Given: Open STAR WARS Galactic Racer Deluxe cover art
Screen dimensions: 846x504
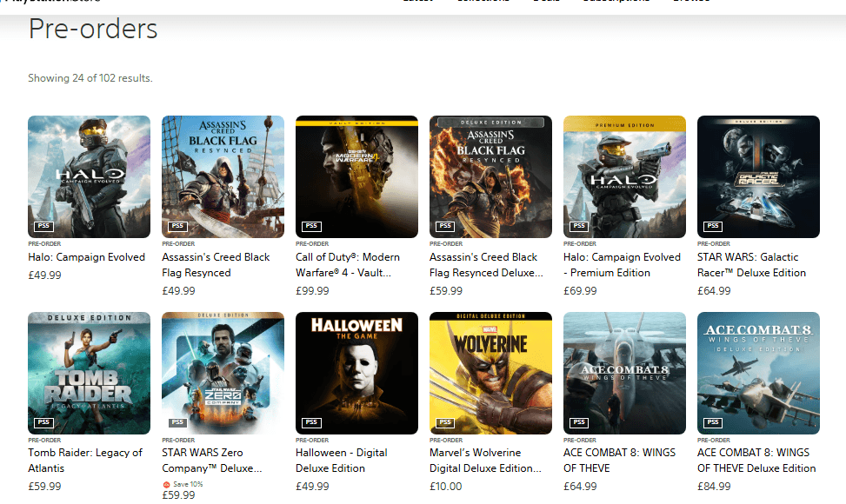Looking at the screenshot, I should coord(758,176).
